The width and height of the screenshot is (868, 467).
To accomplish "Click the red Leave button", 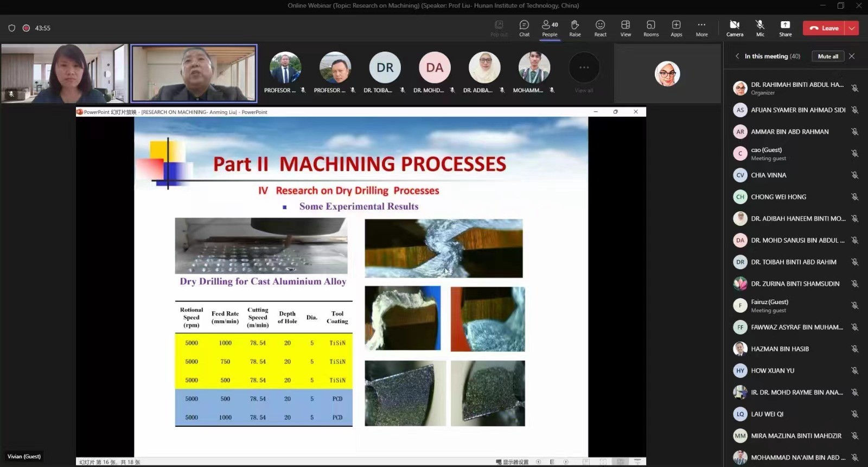I will [824, 28].
